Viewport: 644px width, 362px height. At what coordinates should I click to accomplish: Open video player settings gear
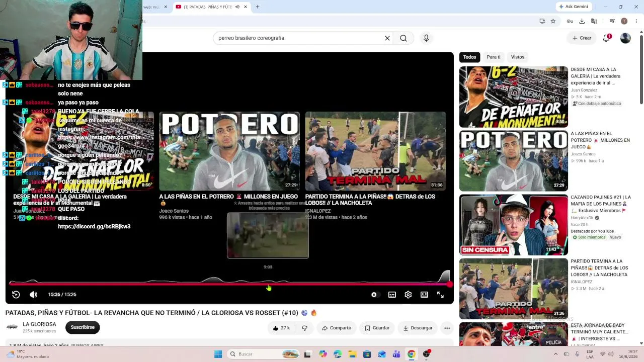[x=408, y=295]
